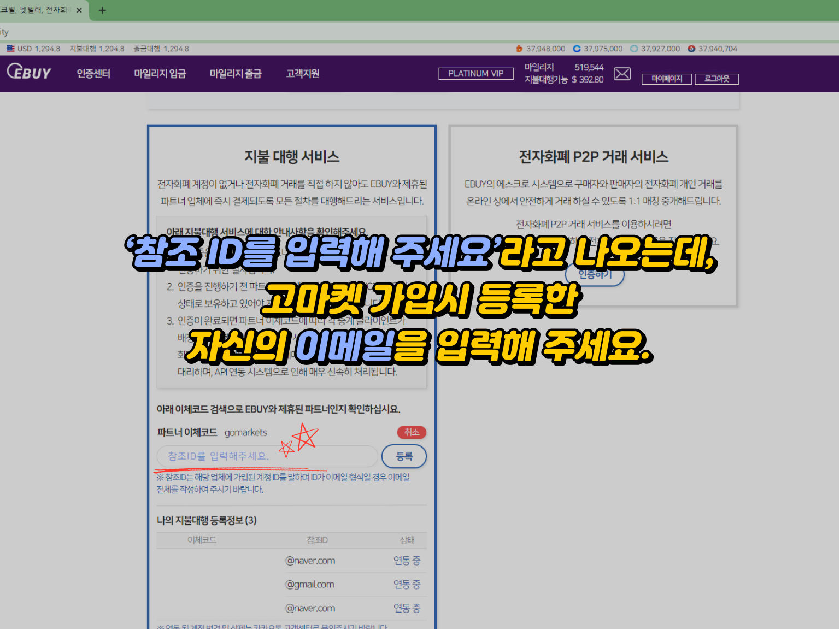Click the 지불대행가능 $ 392.80 amount
Image resolution: width=840 pixels, height=630 pixels.
pos(564,80)
